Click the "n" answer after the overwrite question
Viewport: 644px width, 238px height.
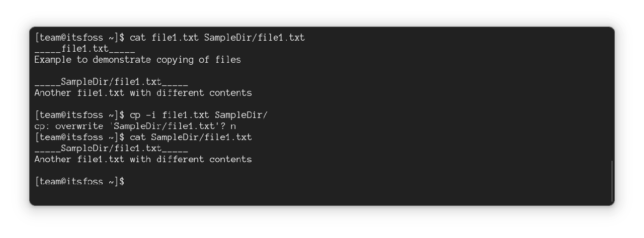(233, 127)
